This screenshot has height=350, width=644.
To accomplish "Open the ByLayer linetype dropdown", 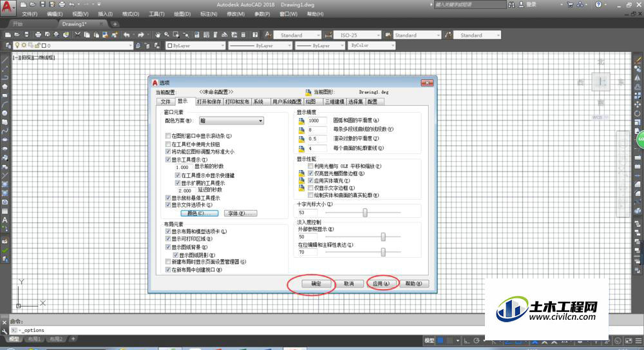I will coord(260,46).
